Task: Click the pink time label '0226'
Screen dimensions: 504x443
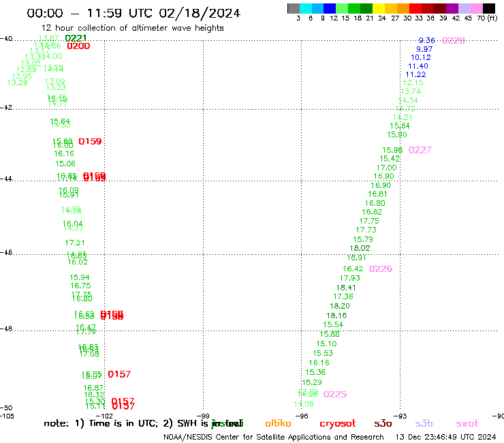Action: click(x=381, y=269)
